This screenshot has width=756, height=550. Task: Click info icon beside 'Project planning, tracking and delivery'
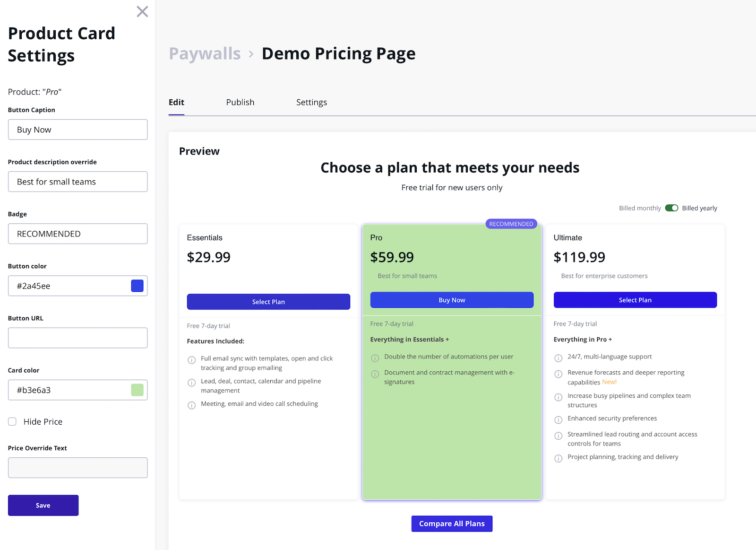(x=558, y=458)
